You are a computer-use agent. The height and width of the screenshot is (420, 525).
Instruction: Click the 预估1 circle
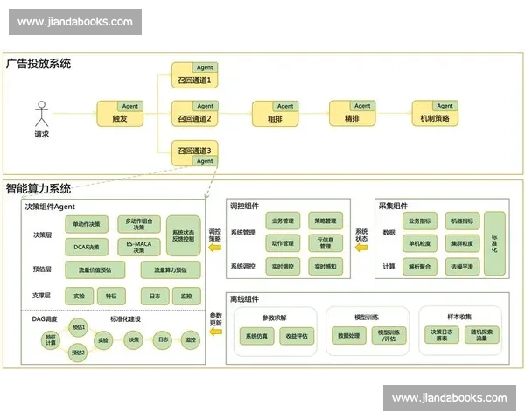pyautogui.click(x=79, y=327)
